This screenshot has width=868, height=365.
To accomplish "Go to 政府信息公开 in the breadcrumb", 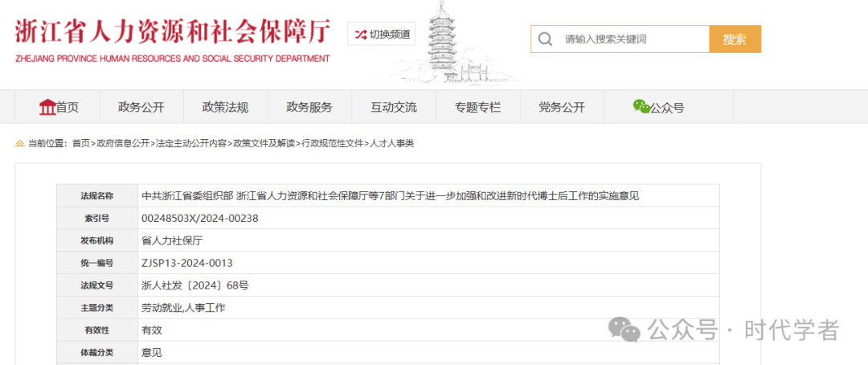I will [x=123, y=143].
